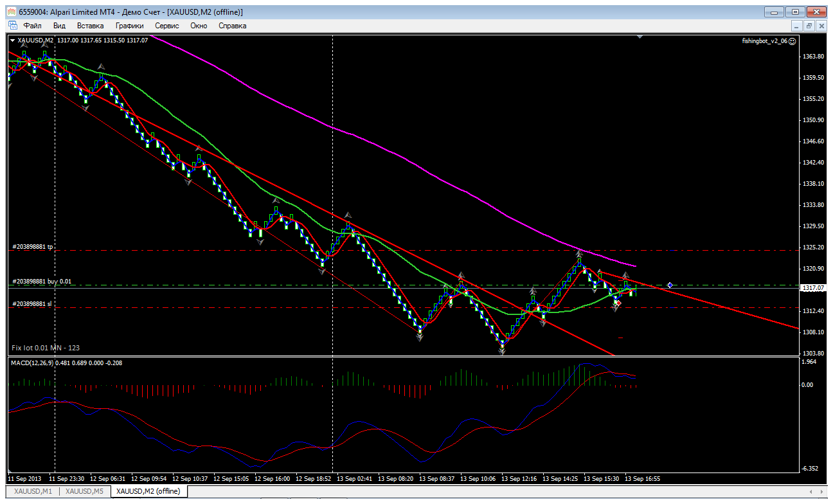Image resolution: width=833 pixels, height=504 pixels.
Task: Maximize the MT4 application window
Action: [795, 12]
